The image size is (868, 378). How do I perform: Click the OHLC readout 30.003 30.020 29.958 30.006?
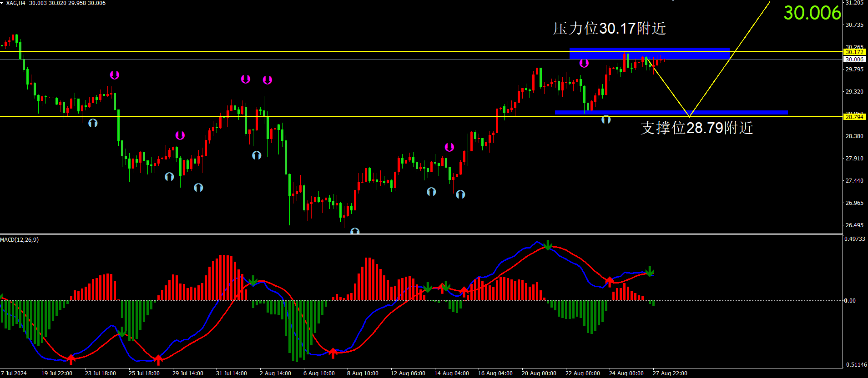tap(67, 3)
